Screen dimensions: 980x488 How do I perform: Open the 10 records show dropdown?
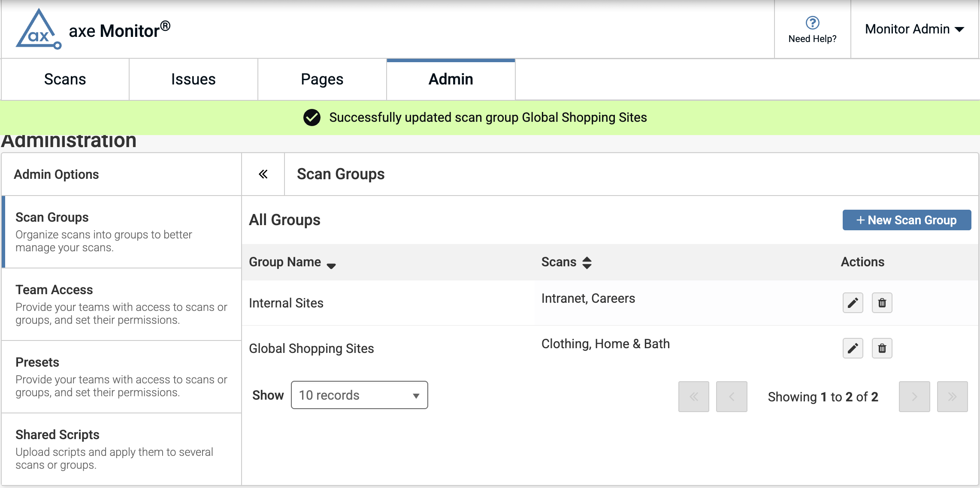click(x=359, y=395)
